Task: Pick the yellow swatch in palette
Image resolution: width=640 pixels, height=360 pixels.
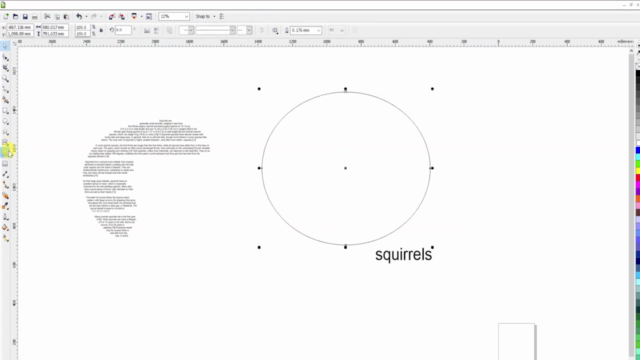Action: 638,171
